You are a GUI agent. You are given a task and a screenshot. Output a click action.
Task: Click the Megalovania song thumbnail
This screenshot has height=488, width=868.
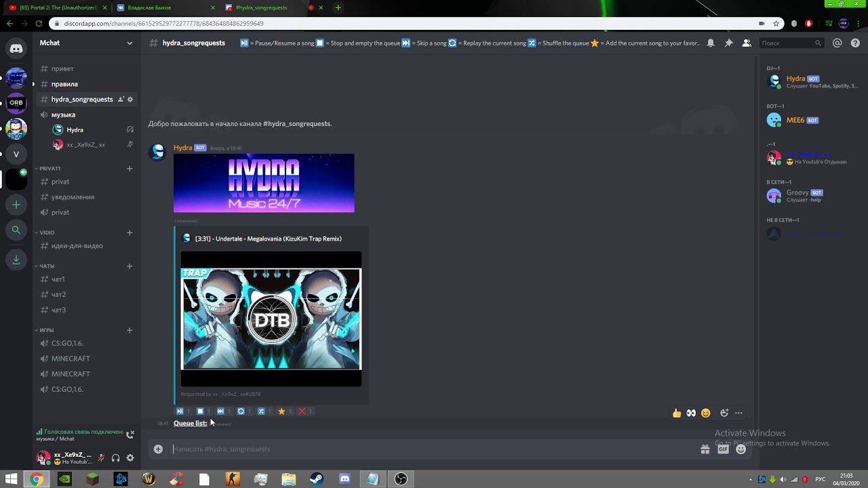[x=271, y=319]
